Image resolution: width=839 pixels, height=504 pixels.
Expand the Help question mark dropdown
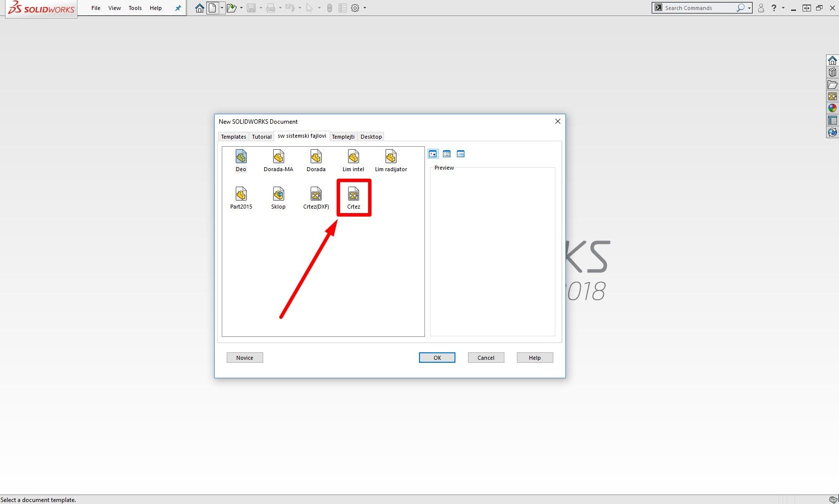coord(783,8)
